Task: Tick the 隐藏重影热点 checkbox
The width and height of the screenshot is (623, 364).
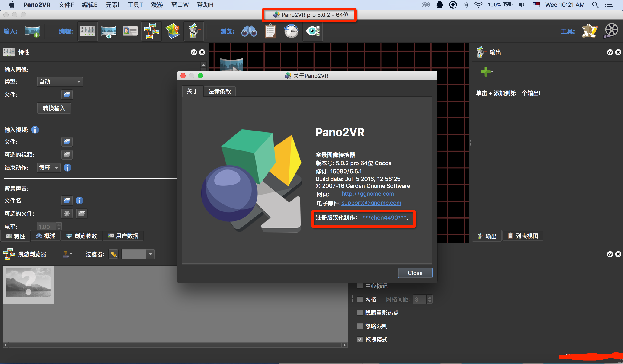Action: pyautogui.click(x=360, y=313)
